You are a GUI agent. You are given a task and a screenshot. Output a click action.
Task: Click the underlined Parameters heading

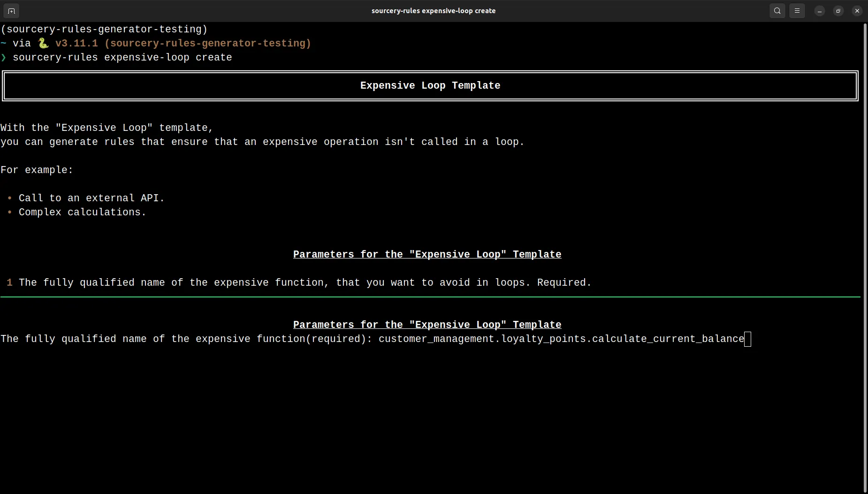(427, 254)
